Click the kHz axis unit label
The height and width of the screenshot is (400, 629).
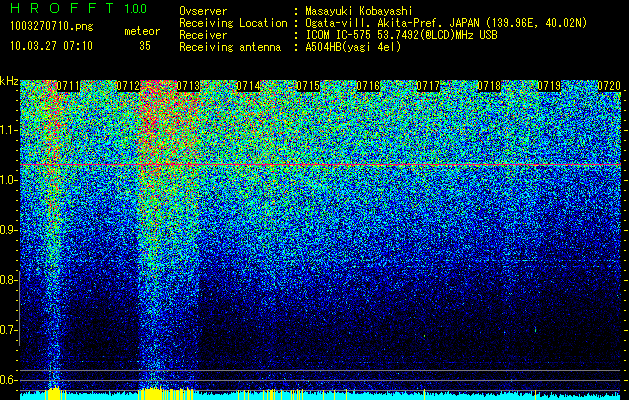pos(9,81)
